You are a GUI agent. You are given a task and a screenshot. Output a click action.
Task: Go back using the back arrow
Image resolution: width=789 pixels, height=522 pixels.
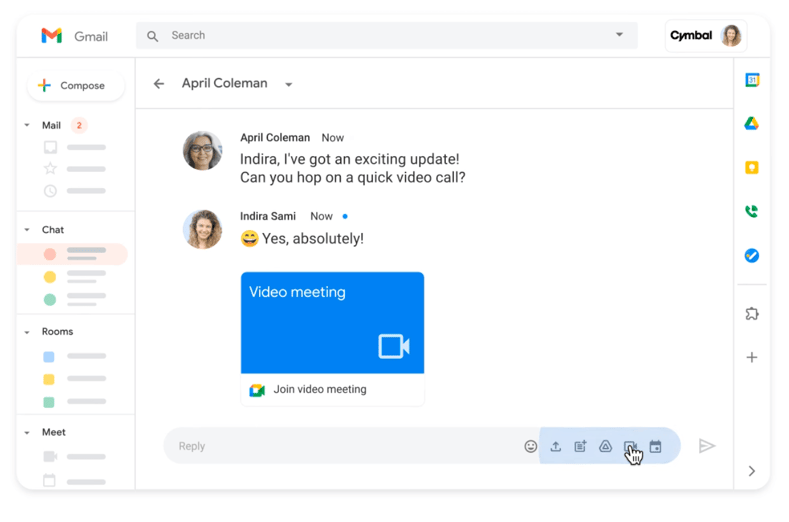tap(159, 84)
